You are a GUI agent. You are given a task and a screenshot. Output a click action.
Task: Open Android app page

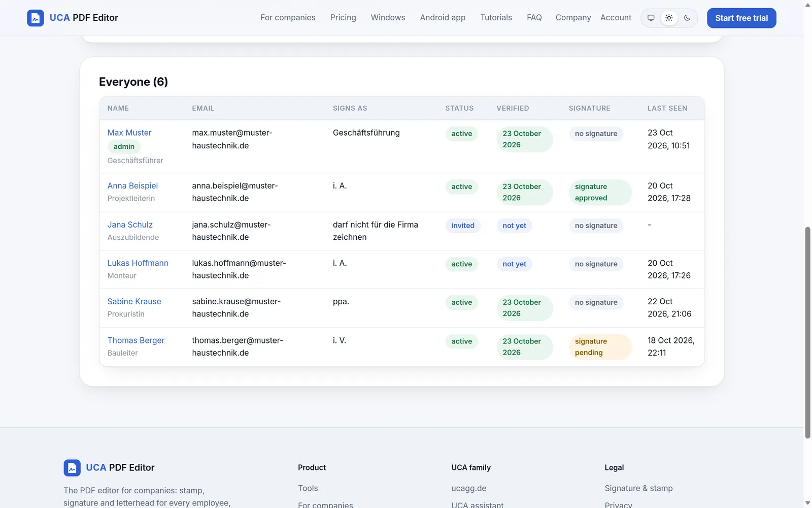pos(443,18)
